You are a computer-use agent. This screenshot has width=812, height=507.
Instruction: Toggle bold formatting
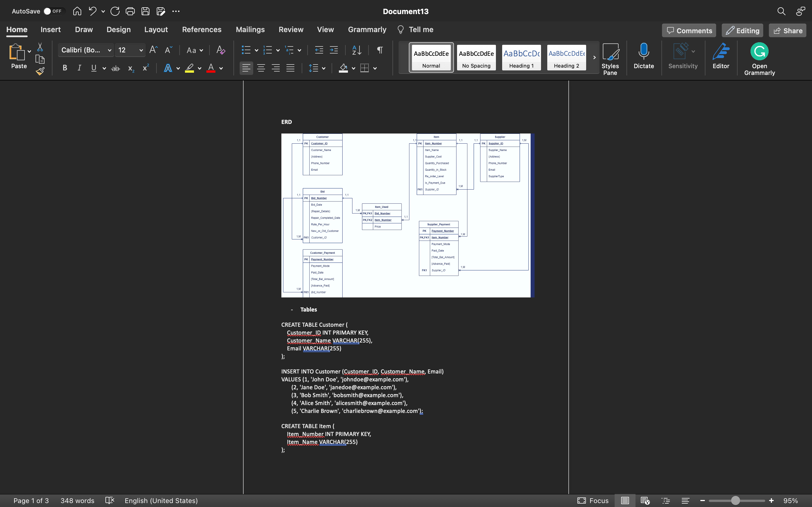tap(65, 68)
